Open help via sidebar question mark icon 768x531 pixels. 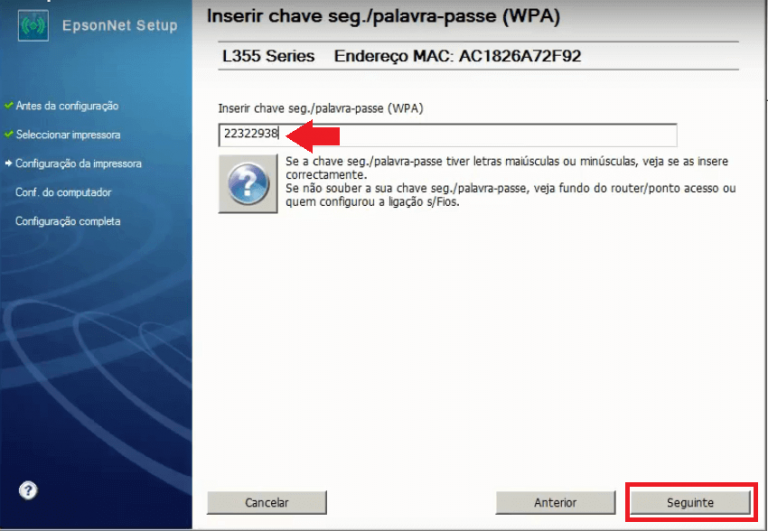tap(29, 490)
